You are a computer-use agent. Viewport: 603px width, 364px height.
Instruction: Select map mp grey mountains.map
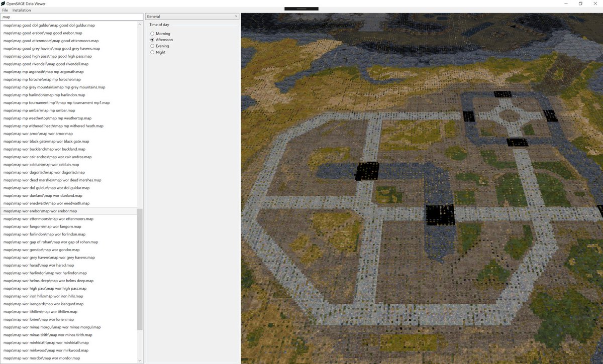pyautogui.click(x=69, y=87)
